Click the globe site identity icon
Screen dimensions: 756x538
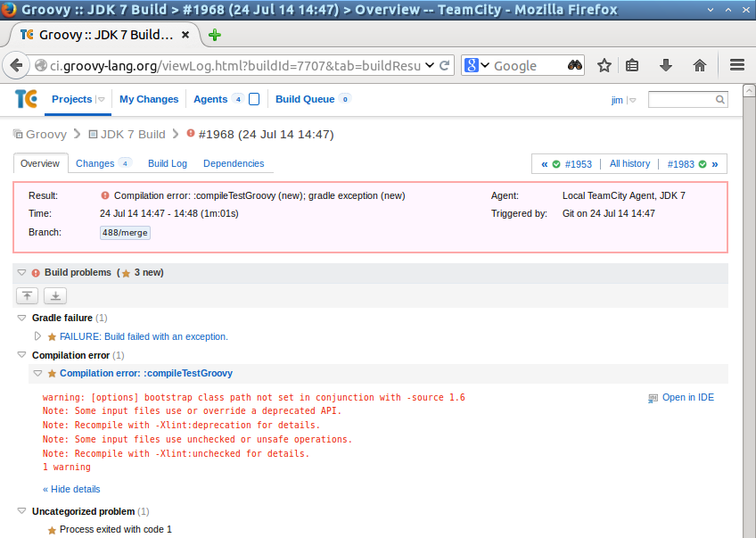tap(41, 65)
